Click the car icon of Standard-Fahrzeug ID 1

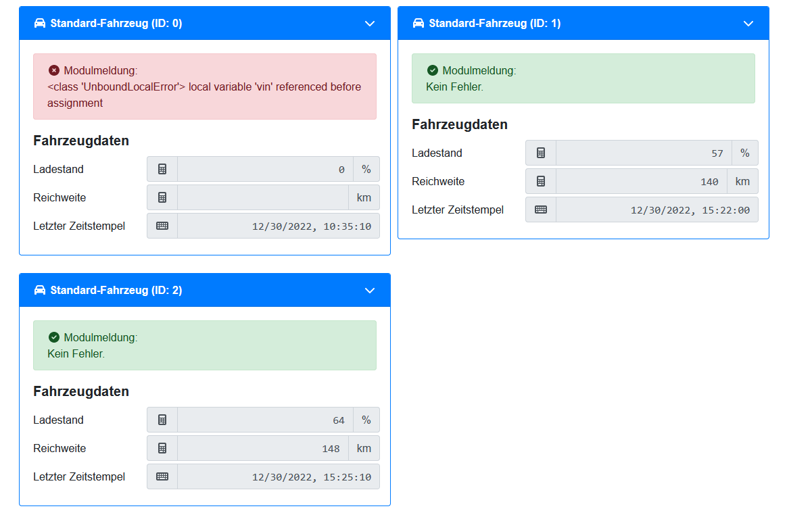pyautogui.click(x=419, y=24)
